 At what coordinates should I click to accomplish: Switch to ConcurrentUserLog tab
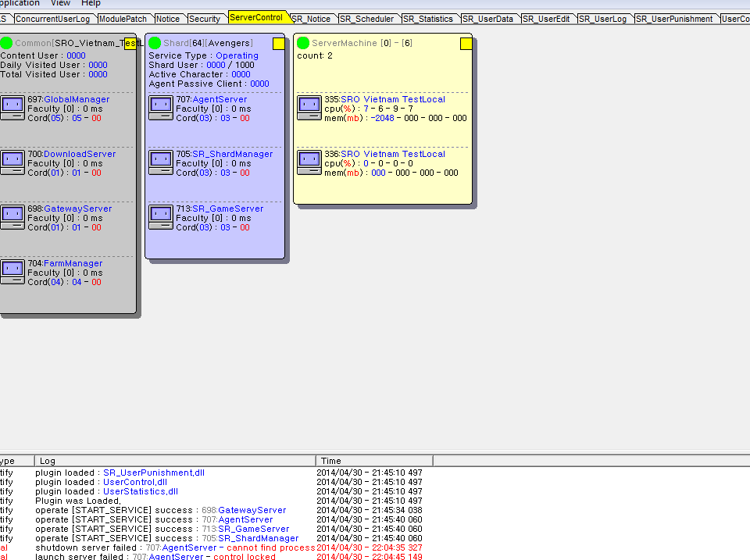(52, 19)
